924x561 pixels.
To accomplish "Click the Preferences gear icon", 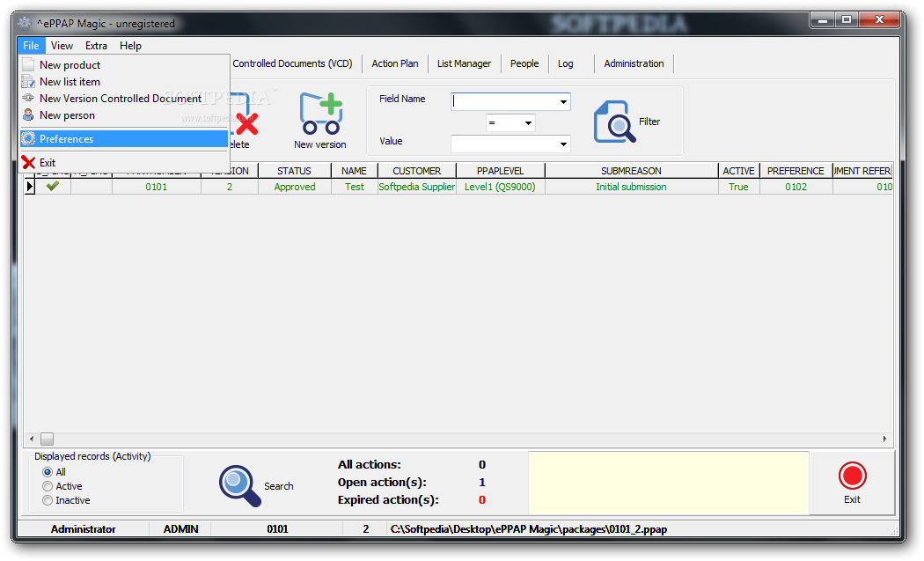I will tap(28, 138).
